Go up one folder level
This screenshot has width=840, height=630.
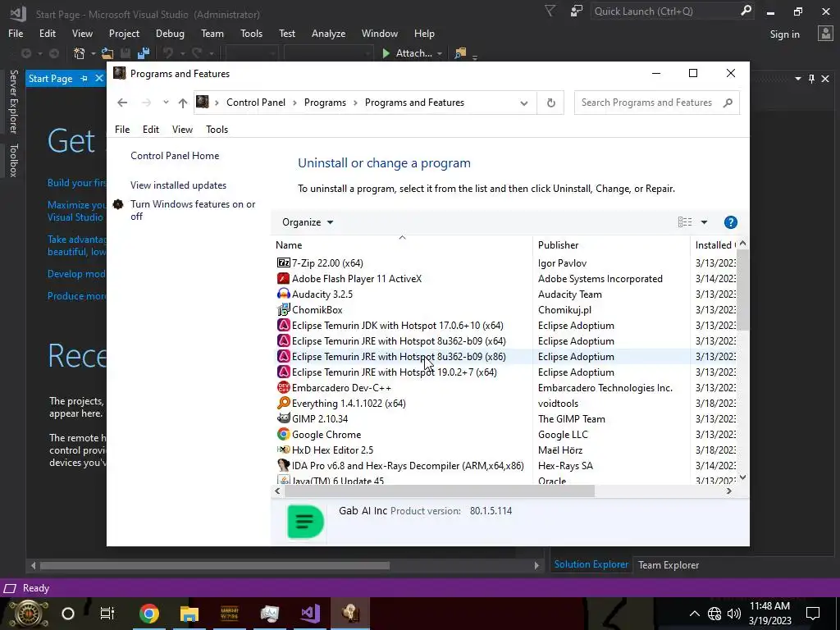click(x=183, y=103)
